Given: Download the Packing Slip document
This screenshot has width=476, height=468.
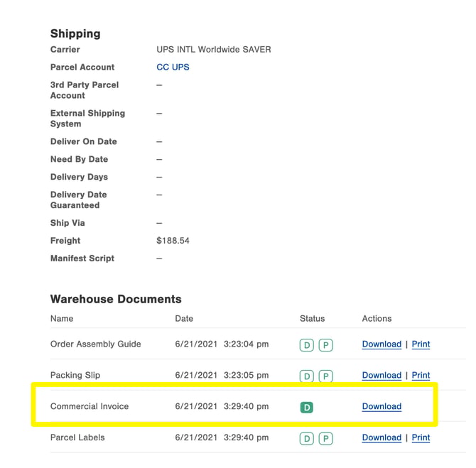Looking at the screenshot, I should 382,376.
